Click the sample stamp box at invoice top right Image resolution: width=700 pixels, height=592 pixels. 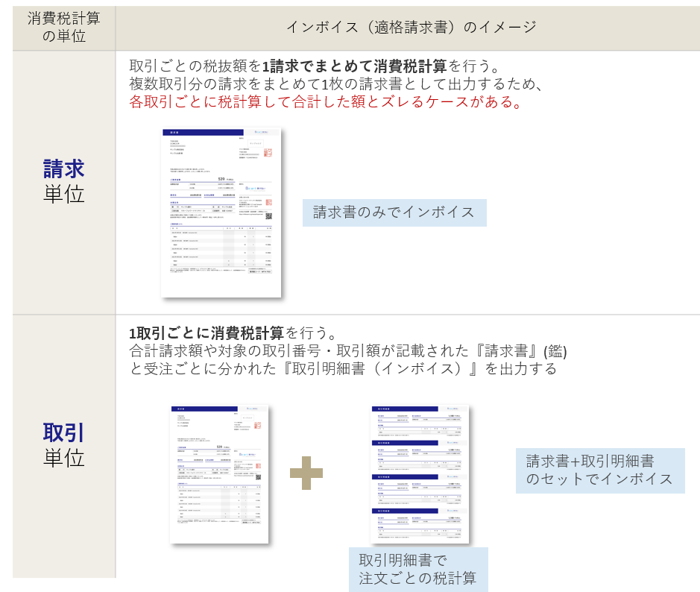coord(256,143)
